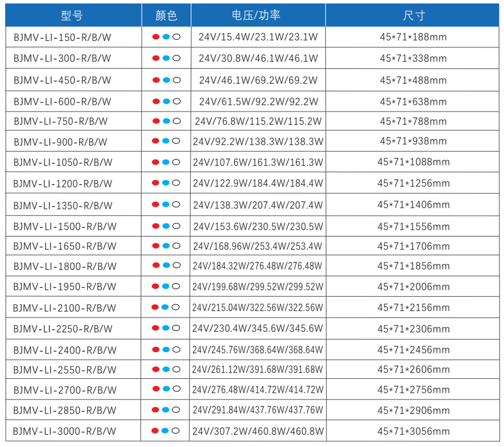Screen dimensions: 504x447
Task: Click size cell 45*71*188mm
Action: click(x=413, y=37)
